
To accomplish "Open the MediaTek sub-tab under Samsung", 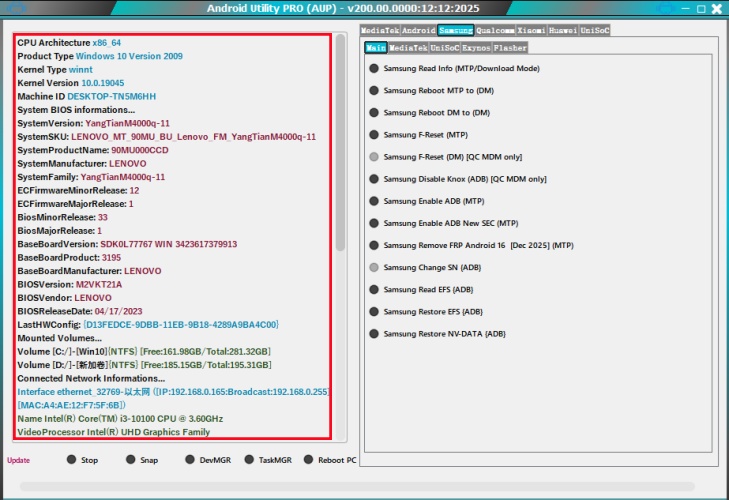I will tap(408, 47).
